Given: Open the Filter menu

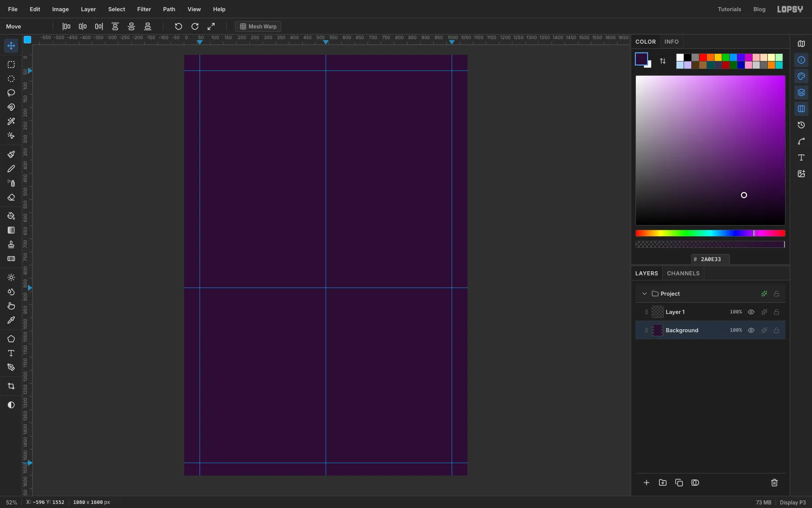Looking at the screenshot, I should (144, 9).
